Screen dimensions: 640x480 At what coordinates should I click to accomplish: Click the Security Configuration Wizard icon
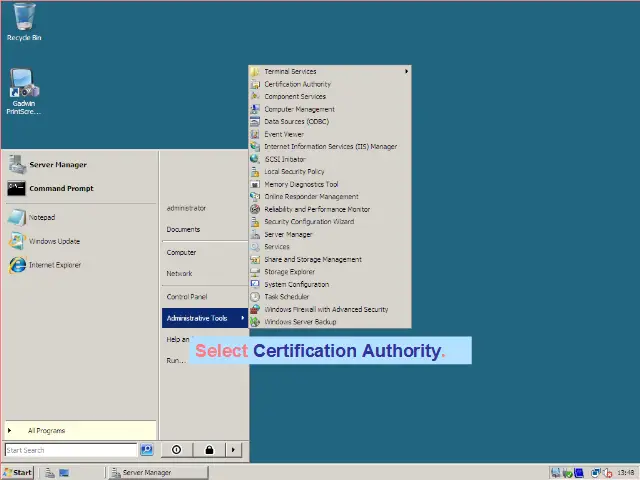point(255,221)
